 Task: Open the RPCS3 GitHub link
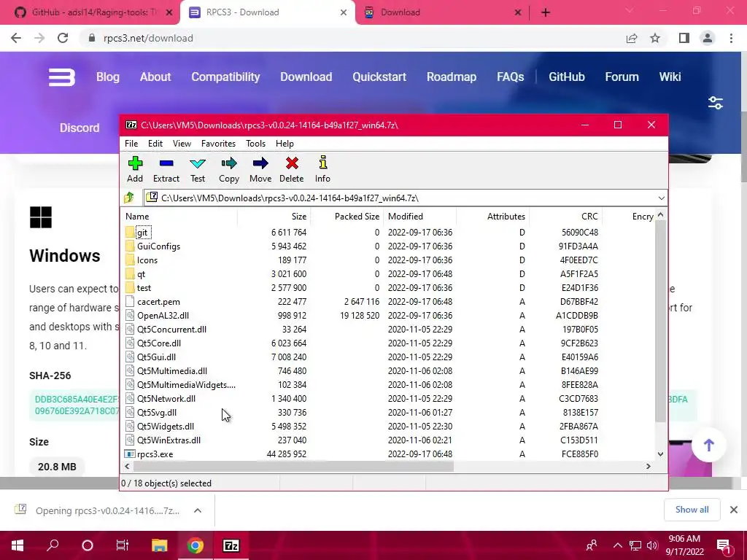pyautogui.click(x=566, y=77)
